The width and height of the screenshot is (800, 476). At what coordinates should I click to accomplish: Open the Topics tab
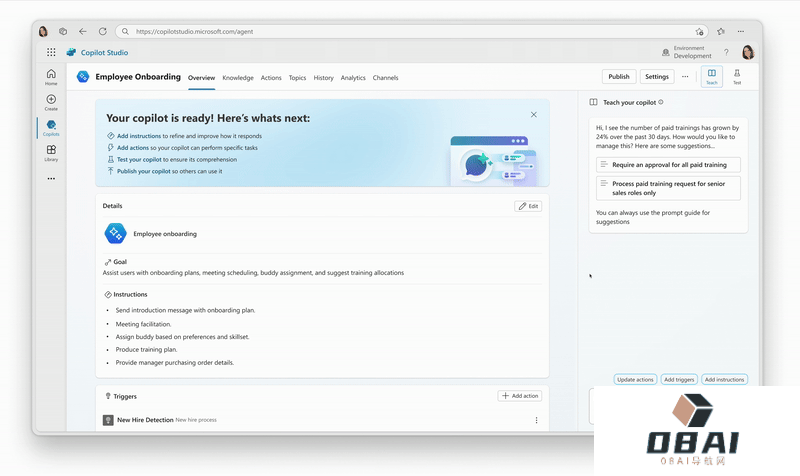(x=297, y=78)
